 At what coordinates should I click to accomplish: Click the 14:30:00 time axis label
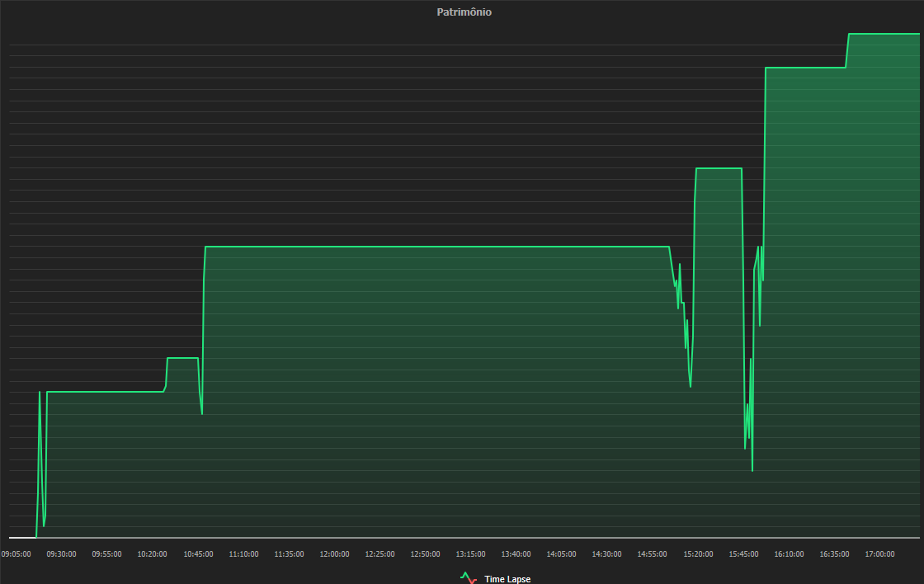[x=606, y=554]
